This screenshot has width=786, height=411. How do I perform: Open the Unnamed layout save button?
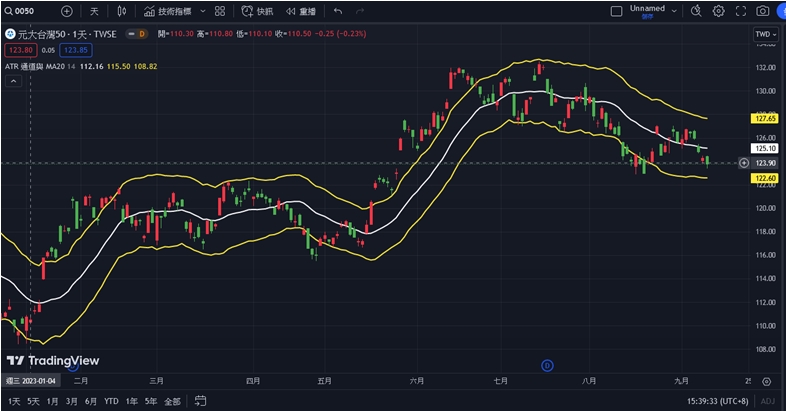[x=647, y=11]
